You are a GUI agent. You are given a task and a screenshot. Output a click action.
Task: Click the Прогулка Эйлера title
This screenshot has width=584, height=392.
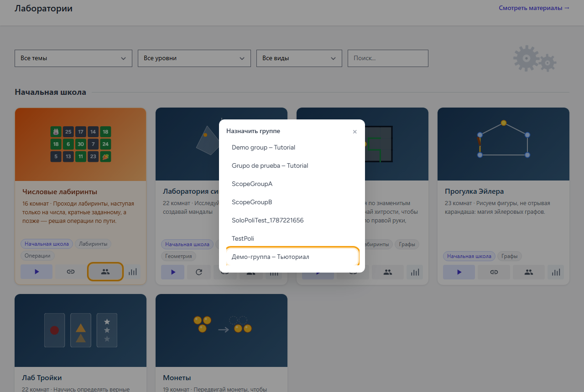click(x=474, y=191)
